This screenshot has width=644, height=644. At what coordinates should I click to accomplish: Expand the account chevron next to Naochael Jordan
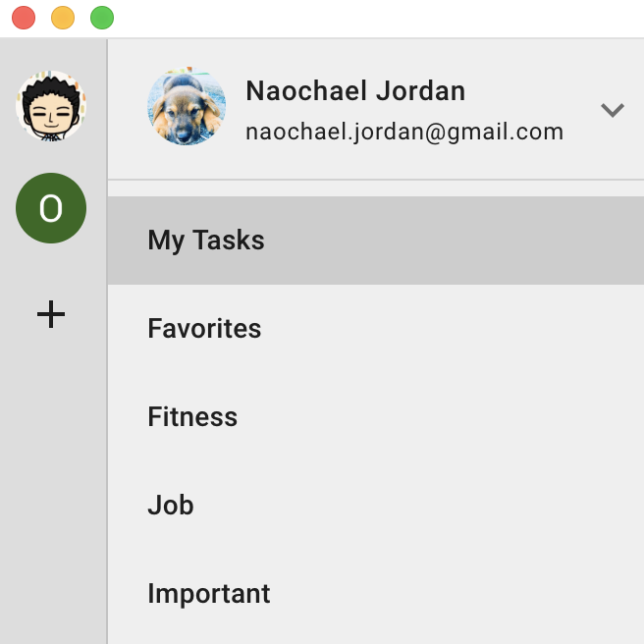[613, 110]
